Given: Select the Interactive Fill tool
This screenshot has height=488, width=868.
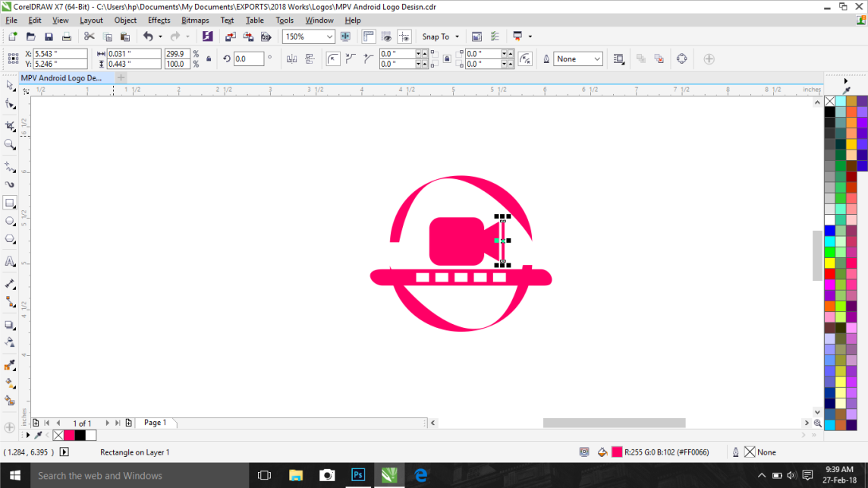Looking at the screenshot, I should click(9, 383).
